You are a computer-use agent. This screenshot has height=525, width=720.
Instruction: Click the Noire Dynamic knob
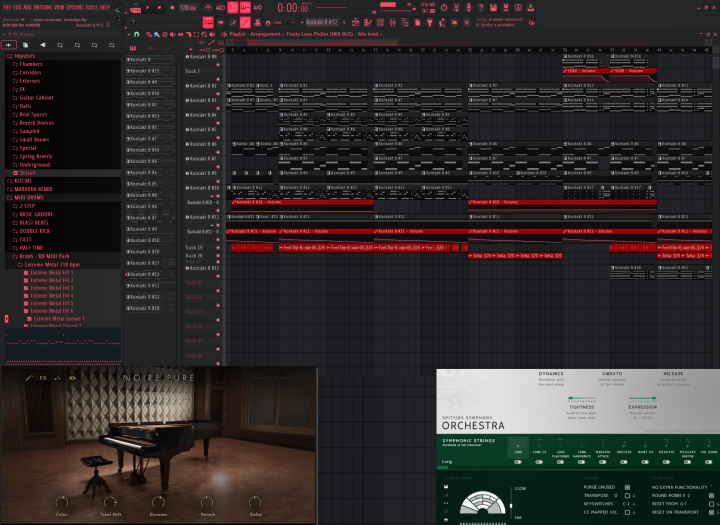(158, 502)
